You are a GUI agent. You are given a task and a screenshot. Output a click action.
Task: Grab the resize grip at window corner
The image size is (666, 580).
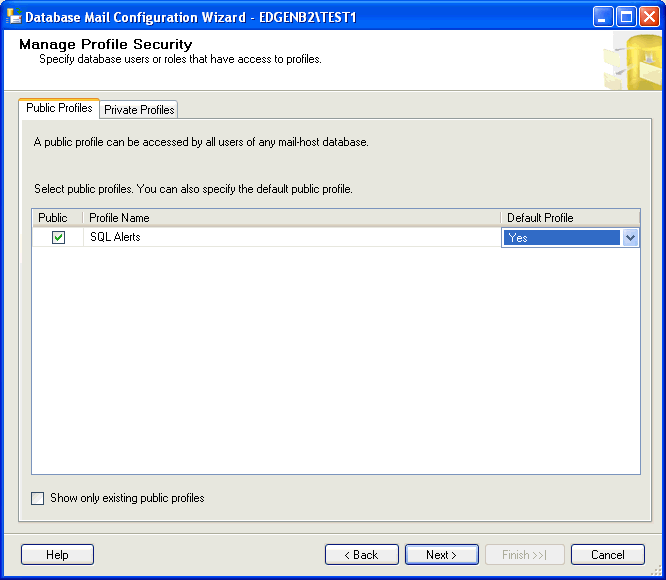[x=657, y=571]
